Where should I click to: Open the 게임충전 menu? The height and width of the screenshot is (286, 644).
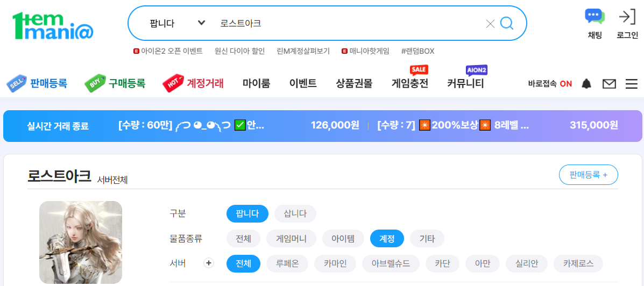(410, 84)
